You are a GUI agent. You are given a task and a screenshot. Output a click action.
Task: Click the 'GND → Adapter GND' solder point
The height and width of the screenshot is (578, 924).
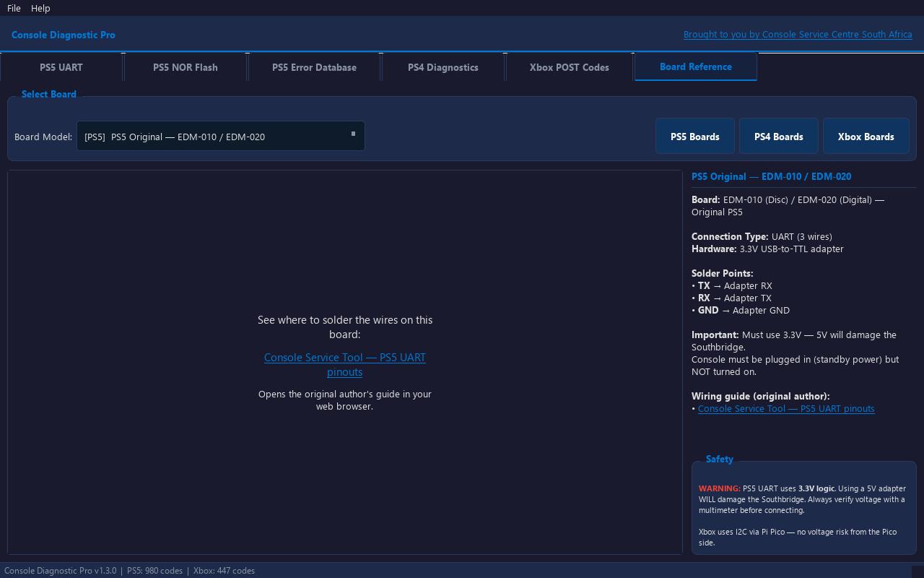click(741, 310)
